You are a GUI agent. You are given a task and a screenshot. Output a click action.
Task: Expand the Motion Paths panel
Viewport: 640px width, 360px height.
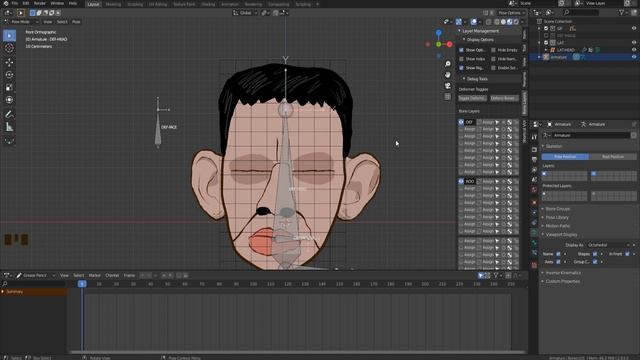pos(558,226)
